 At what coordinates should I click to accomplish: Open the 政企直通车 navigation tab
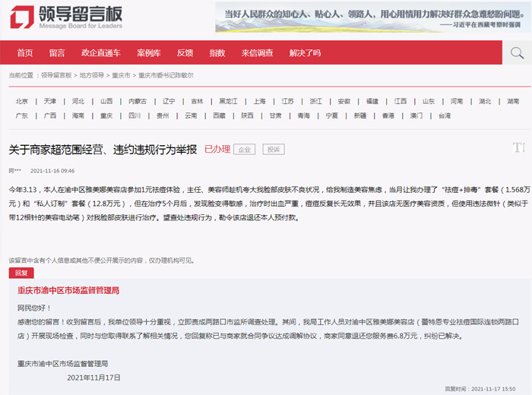tap(100, 52)
